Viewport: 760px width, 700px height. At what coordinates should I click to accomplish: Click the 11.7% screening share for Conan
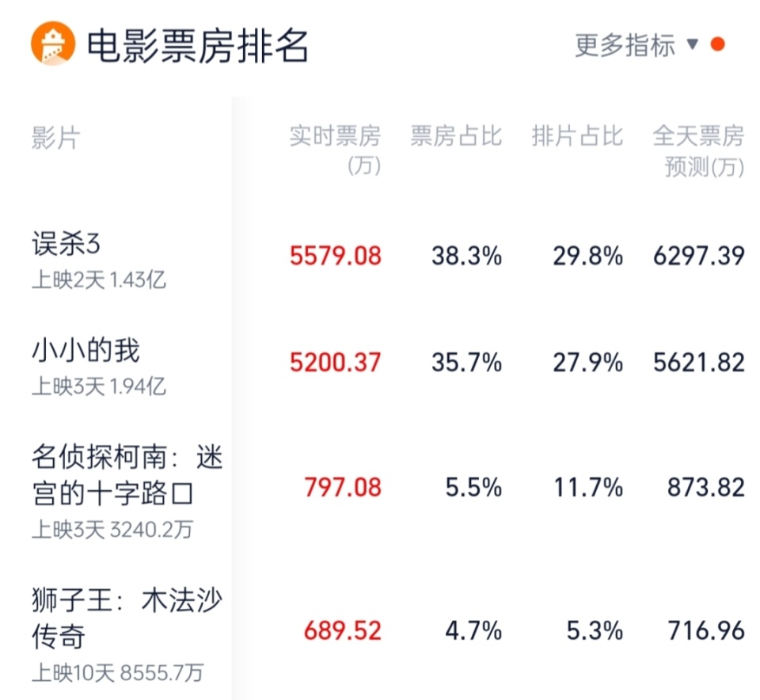point(588,488)
